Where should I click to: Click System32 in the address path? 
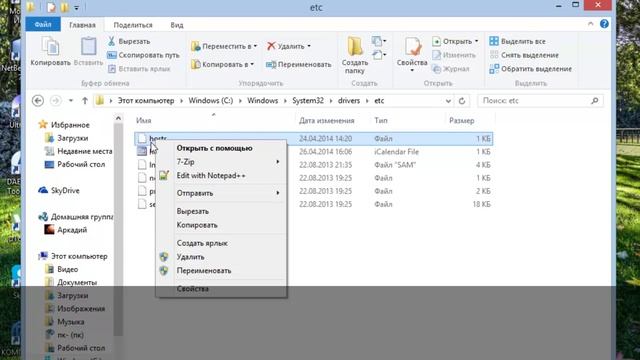(x=308, y=100)
